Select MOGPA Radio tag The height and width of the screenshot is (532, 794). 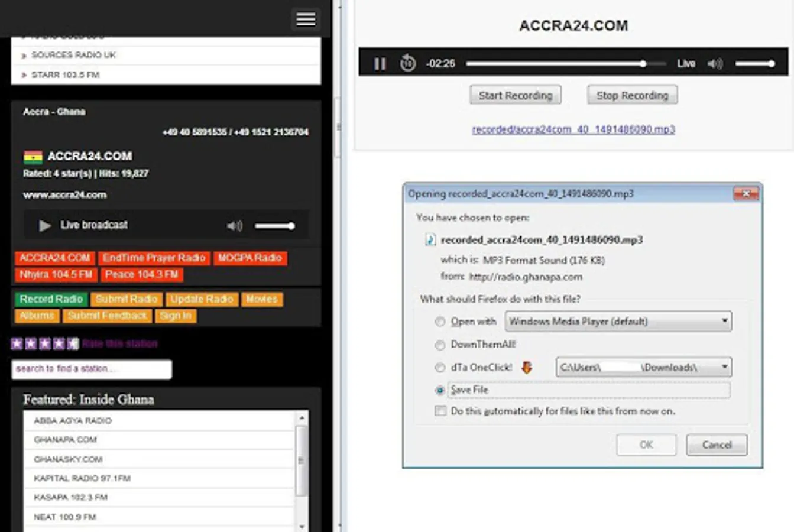tap(250, 258)
